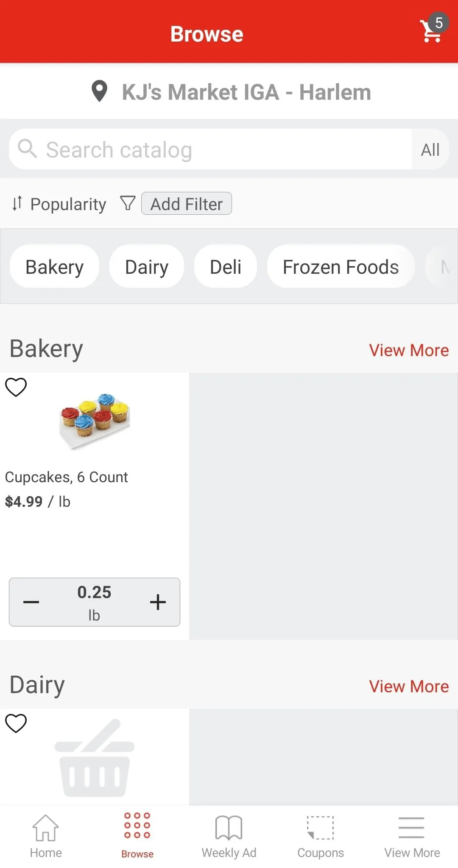This screenshot has height=868, width=458.
Task: Decrease cupcakes quantity with minus button
Action: 31,602
